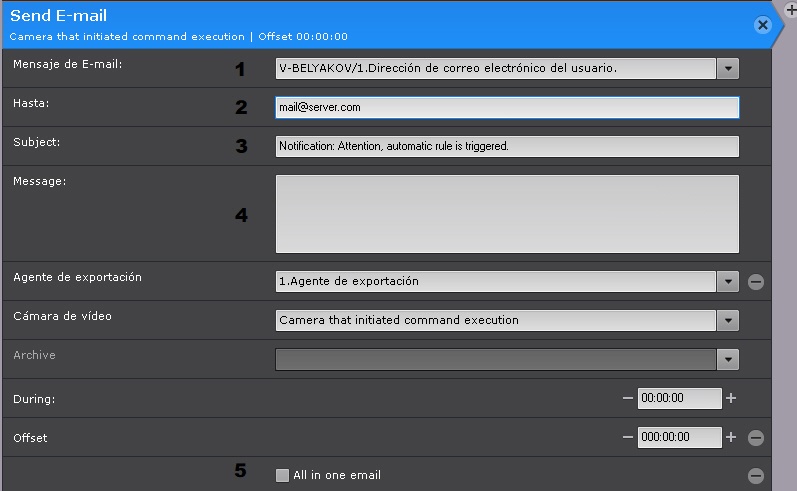
Task: Enable the All in one email checkbox
Action: [x=283, y=476]
